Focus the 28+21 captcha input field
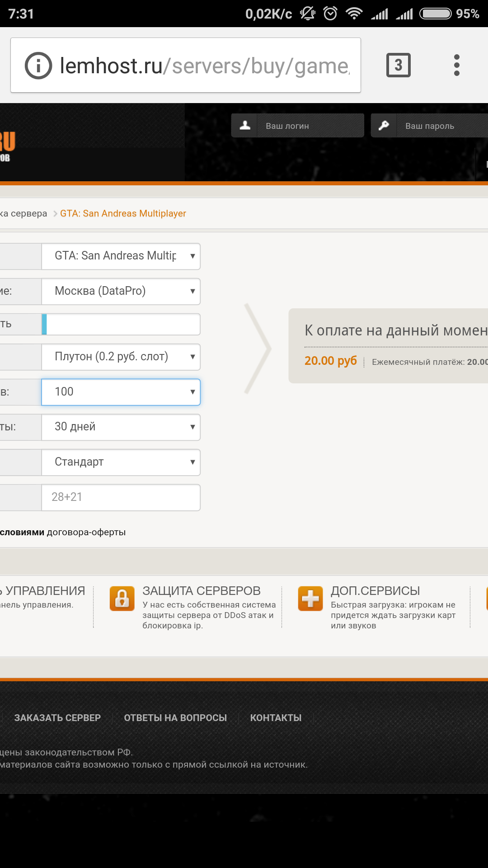Viewport: 488px width, 868px height. point(121,497)
